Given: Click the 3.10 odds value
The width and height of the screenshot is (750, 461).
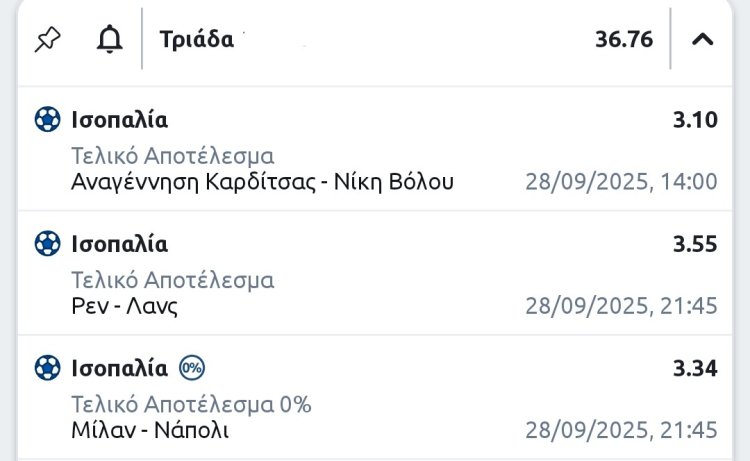Looking at the screenshot, I should tap(695, 121).
